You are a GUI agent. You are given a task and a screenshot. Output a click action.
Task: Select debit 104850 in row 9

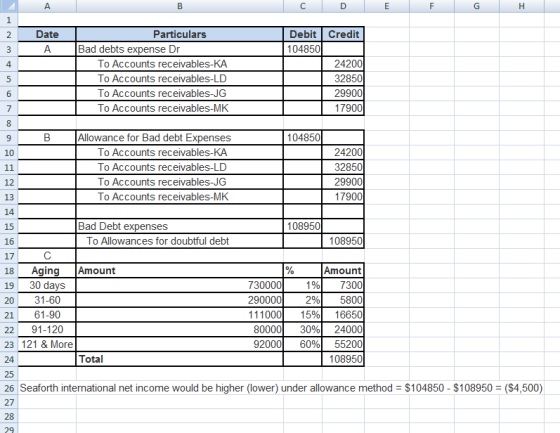[x=303, y=138]
